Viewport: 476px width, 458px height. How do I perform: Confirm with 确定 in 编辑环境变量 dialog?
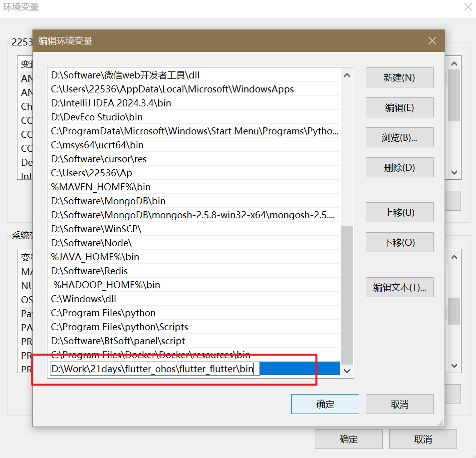(x=325, y=404)
